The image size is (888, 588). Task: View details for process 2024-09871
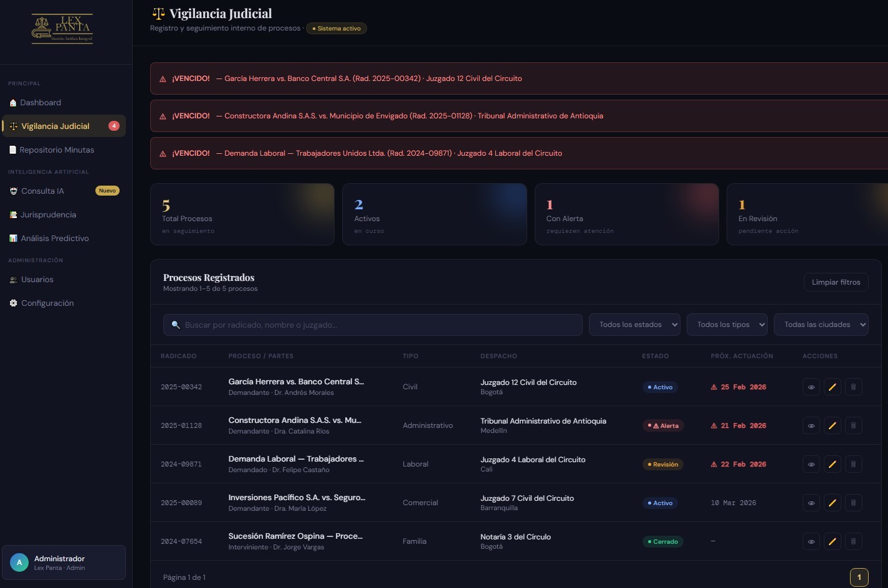[811, 464]
